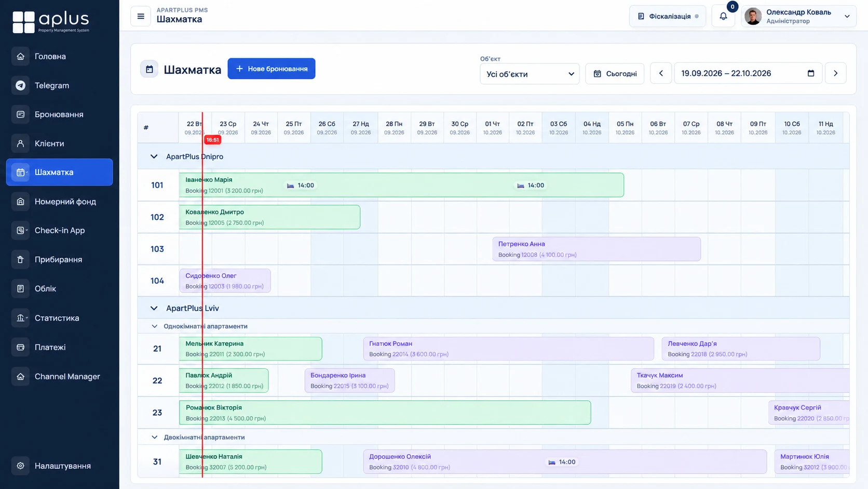Collapse Двокімнатні апартаменти subgroup
Image resolution: width=868 pixels, height=489 pixels.
[154, 437]
